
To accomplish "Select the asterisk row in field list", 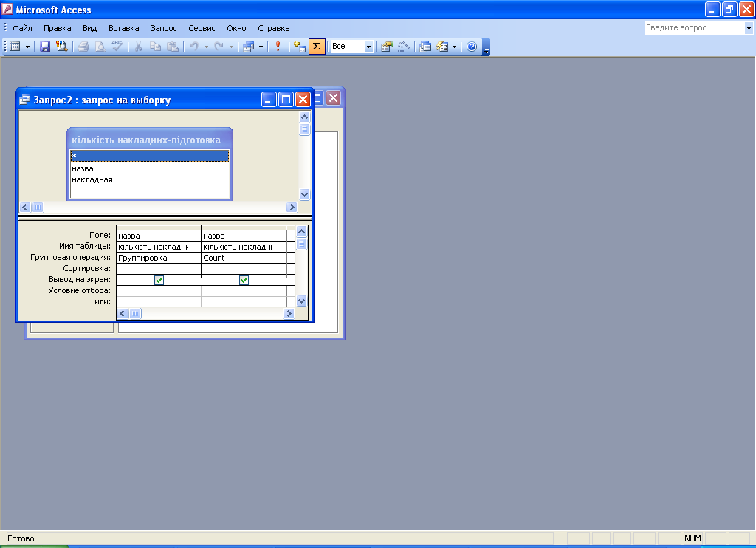I will (149, 157).
